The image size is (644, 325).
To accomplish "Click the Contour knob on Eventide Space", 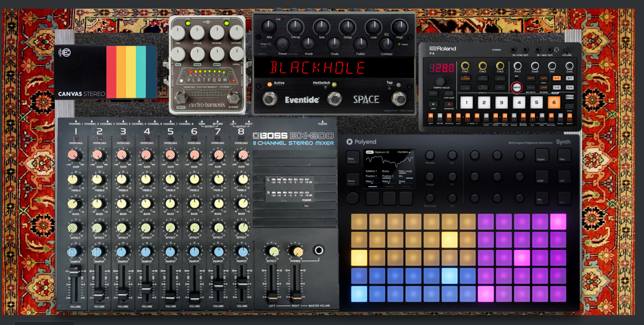I will click(387, 44).
